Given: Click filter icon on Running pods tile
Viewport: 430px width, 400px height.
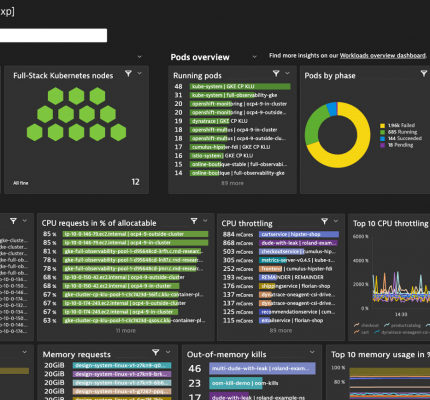Looking at the screenshot, I should [276, 73].
